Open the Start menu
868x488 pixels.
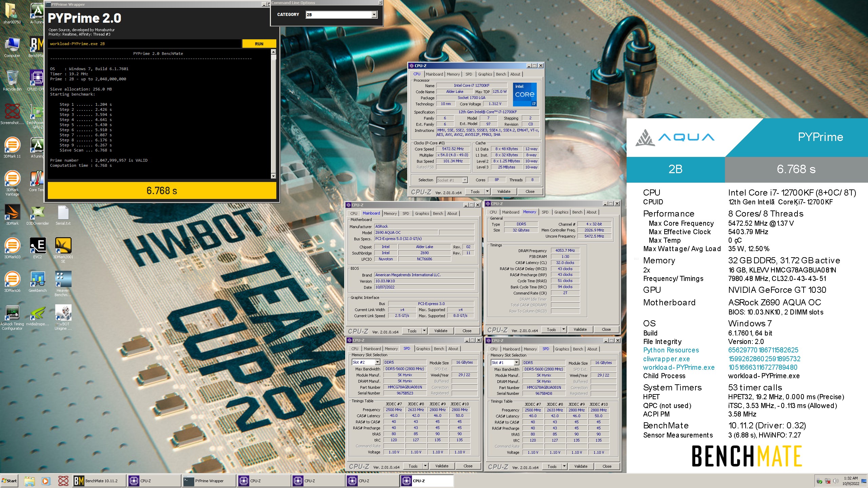[9, 481]
